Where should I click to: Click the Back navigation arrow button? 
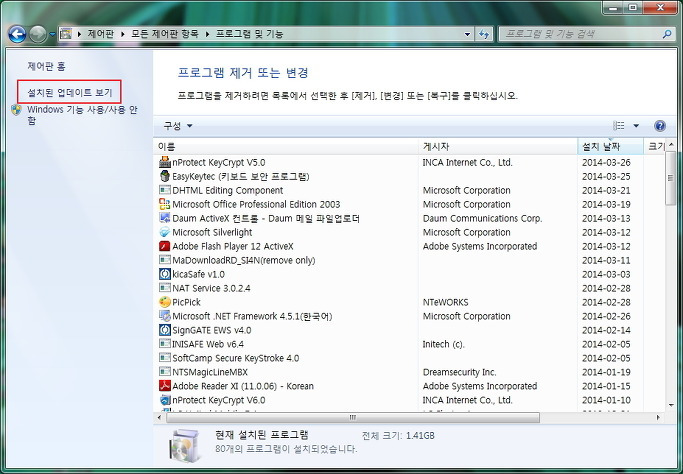17,34
